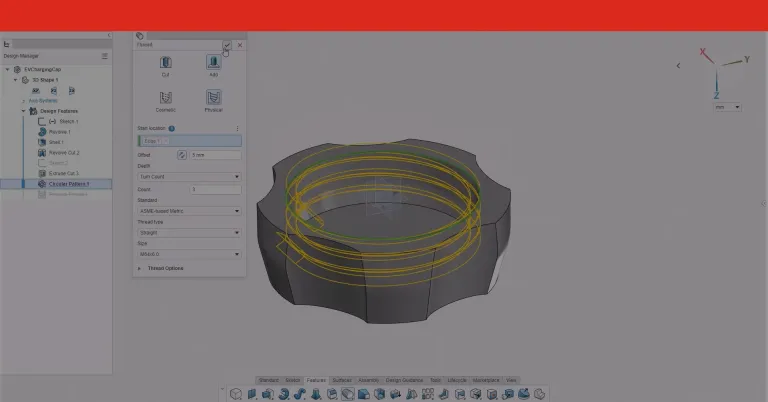The height and width of the screenshot is (402, 768).
Task: Click the Design Features folder icon
Action: click(33, 111)
